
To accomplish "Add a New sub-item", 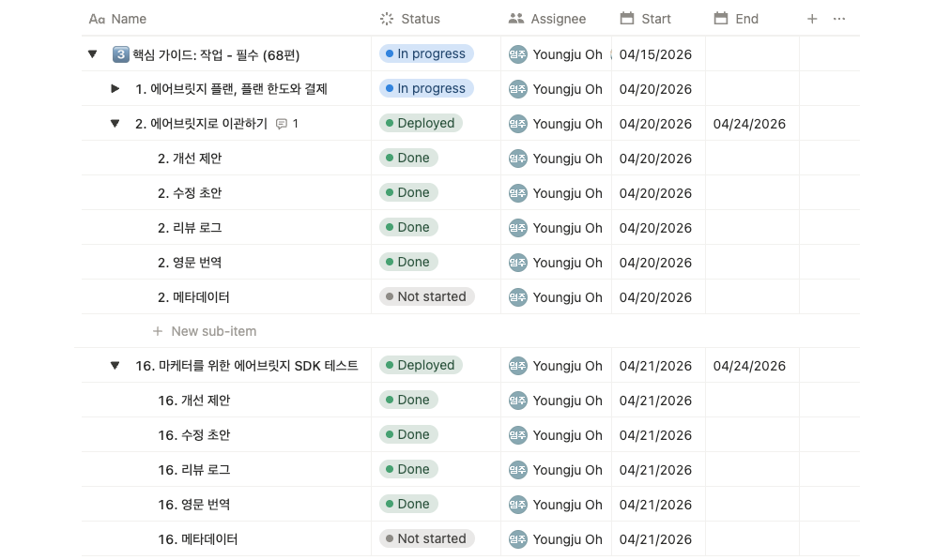I will 205,331.
